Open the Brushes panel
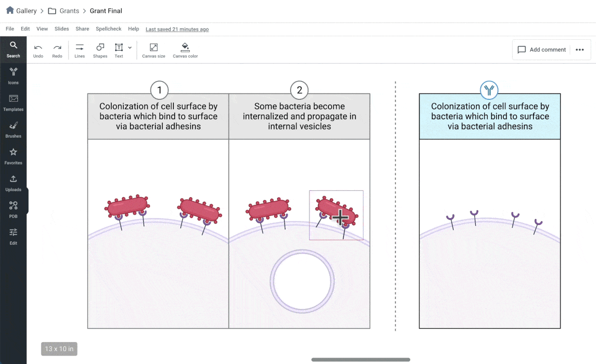The image size is (596, 364). 13,130
